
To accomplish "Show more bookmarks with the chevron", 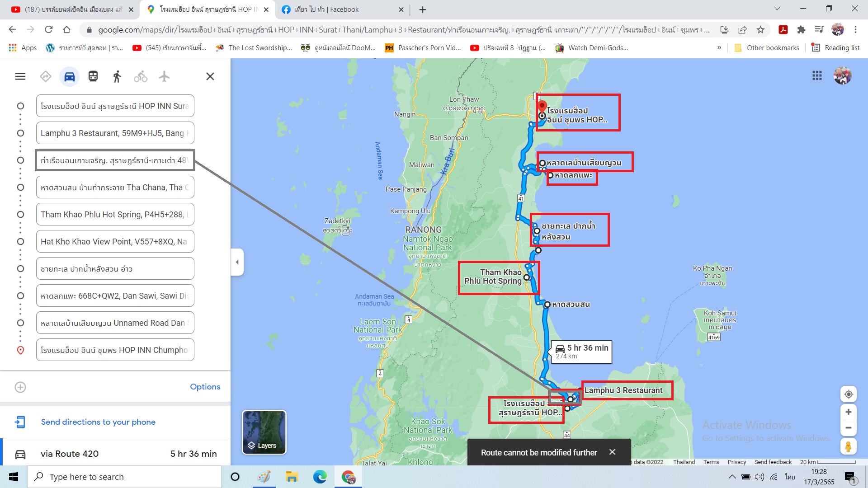I will click(719, 47).
